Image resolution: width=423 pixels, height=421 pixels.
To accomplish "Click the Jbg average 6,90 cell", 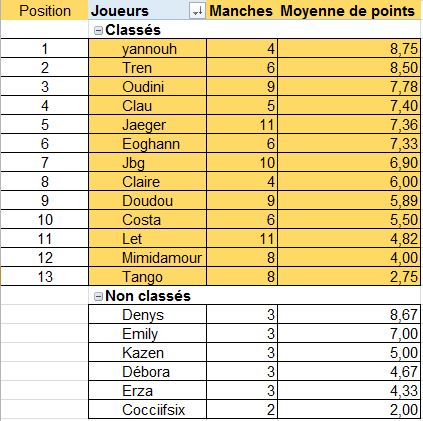I will [x=349, y=163].
